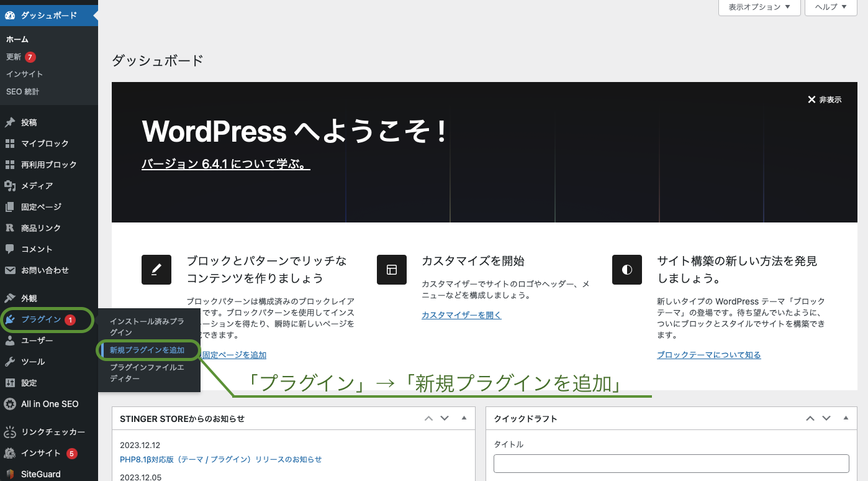Open SEO 統計 submenu item
868x481 pixels.
(x=23, y=91)
